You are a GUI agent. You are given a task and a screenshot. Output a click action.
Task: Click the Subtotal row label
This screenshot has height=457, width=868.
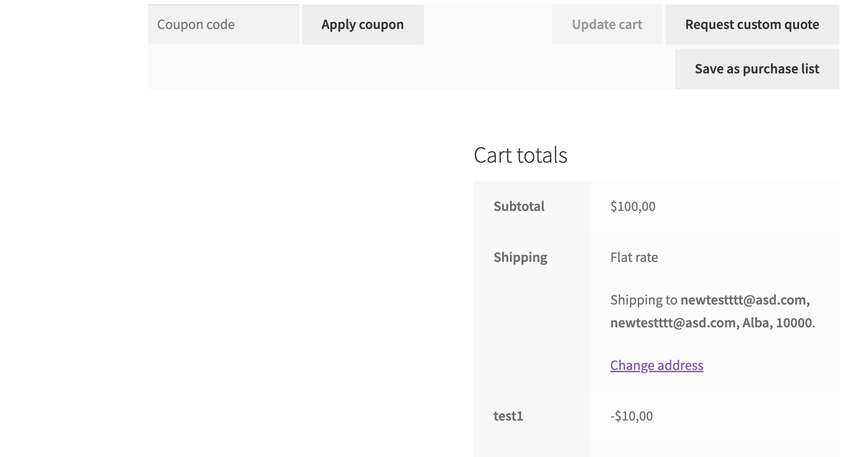[x=519, y=206]
